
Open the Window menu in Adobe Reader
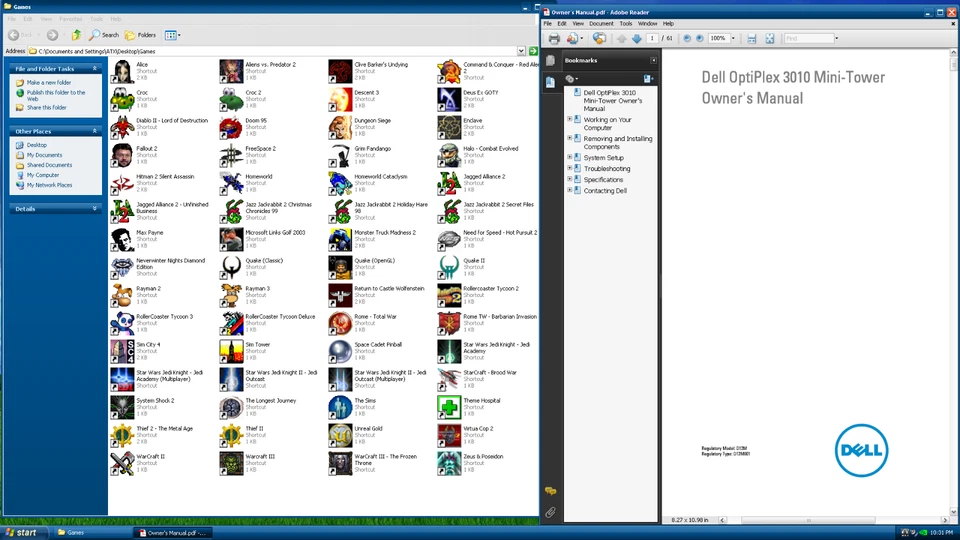click(x=648, y=24)
